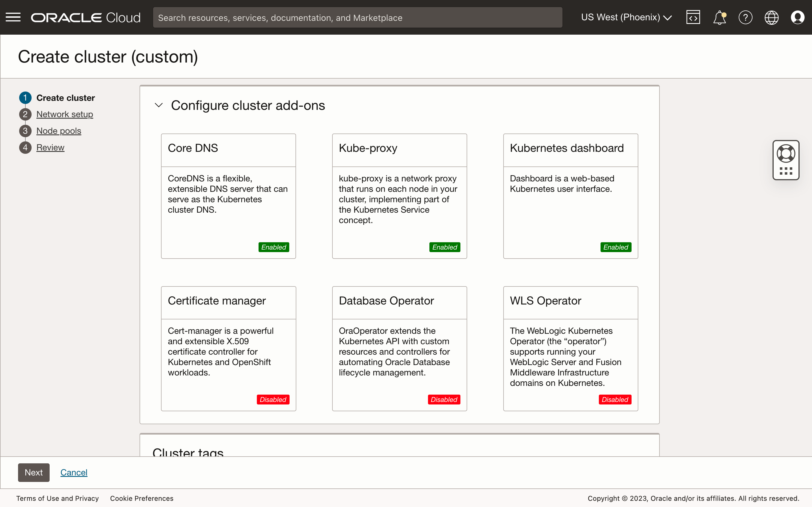Expand the Cluster tags section
Viewport: 812px width, 507px height.
point(187,452)
